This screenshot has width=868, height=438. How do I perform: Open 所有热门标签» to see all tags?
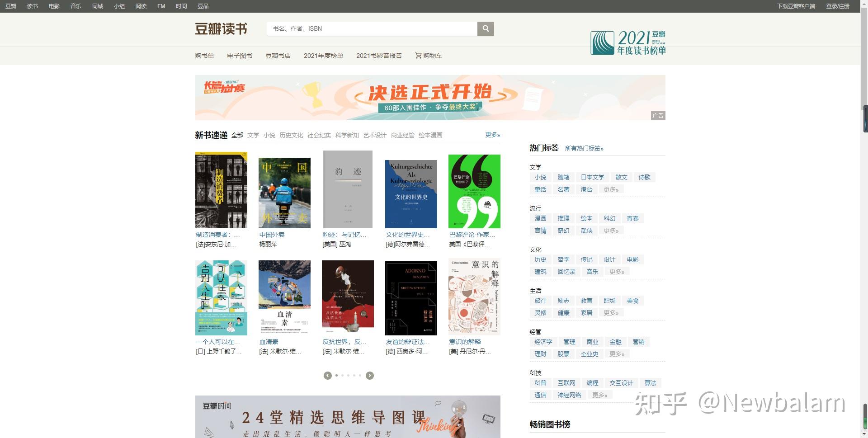pyautogui.click(x=585, y=148)
